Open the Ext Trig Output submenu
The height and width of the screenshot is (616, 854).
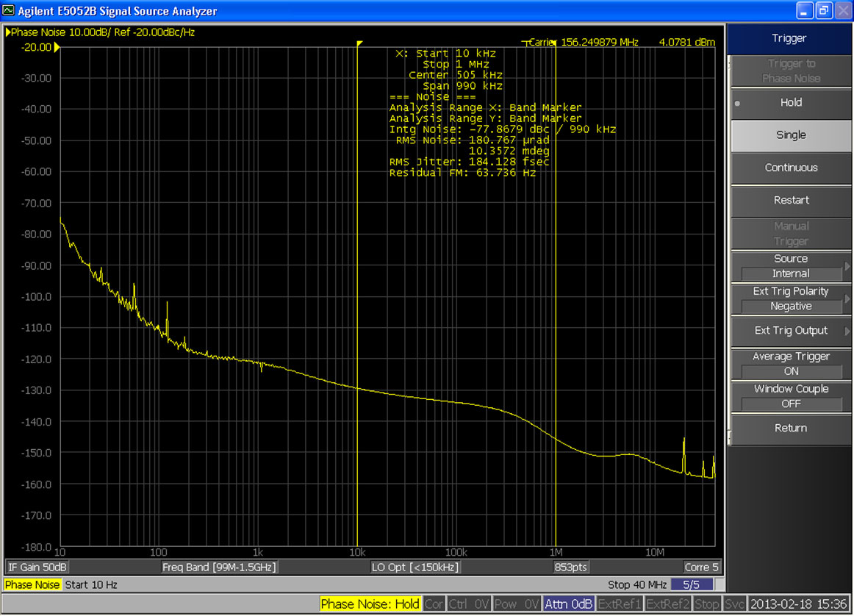tap(790, 331)
